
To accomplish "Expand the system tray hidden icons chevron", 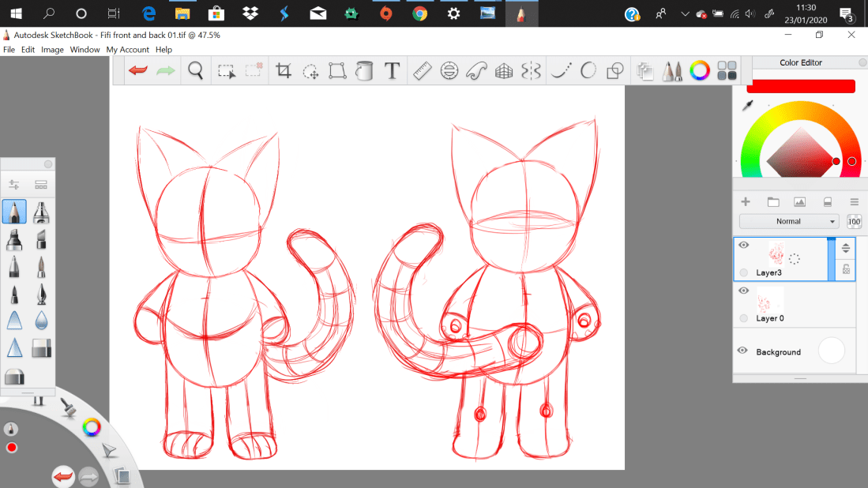I will point(684,13).
